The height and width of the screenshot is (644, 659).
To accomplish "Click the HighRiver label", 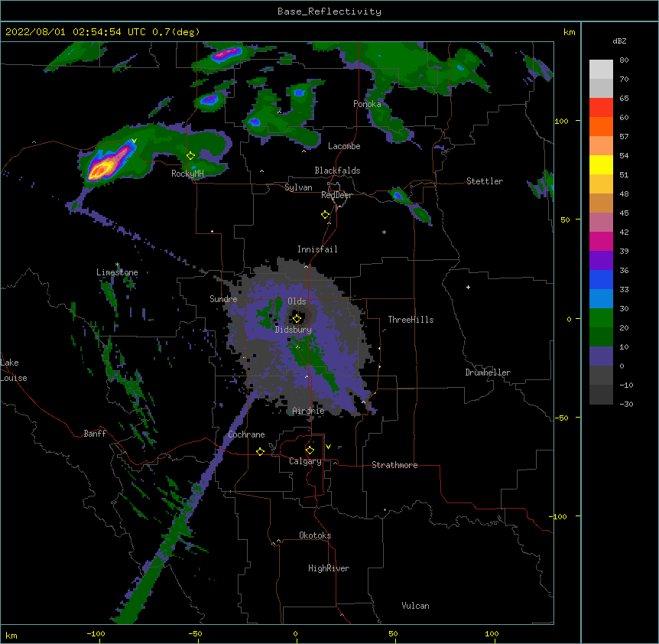I will tap(329, 568).
